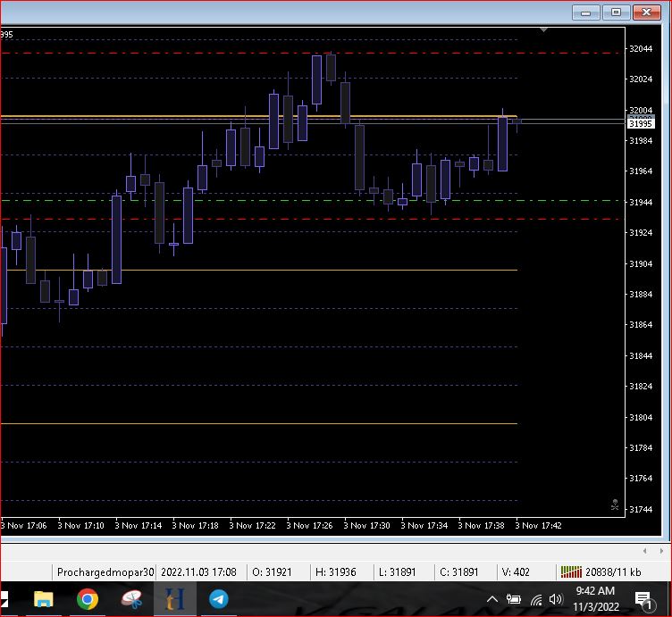
Task: Expand the hidden system tray icons chevron
Action: [491, 599]
